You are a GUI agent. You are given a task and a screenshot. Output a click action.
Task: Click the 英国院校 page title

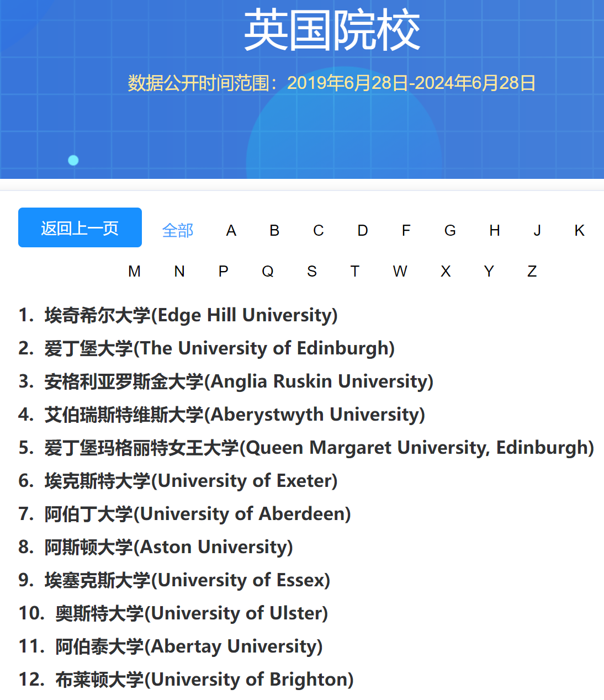[x=332, y=30]
